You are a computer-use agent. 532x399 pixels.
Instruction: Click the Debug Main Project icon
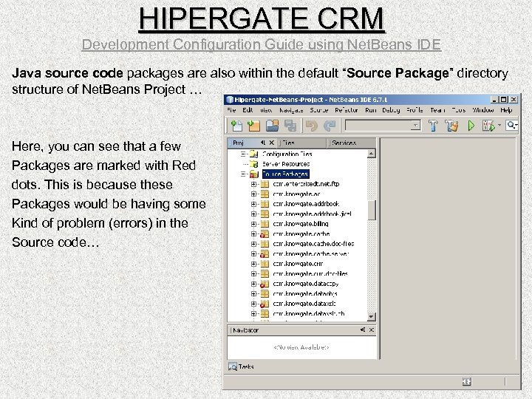(488, 126)
